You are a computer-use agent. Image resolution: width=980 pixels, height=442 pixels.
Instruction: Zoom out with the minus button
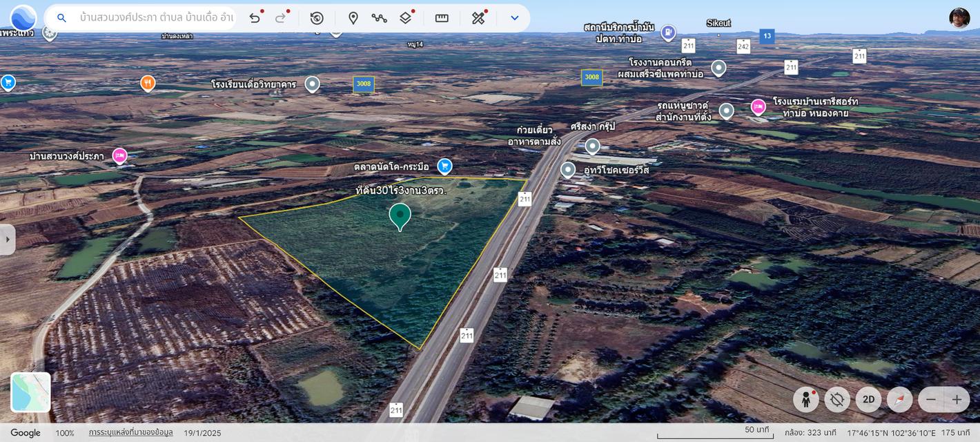(x=931, y=399)
